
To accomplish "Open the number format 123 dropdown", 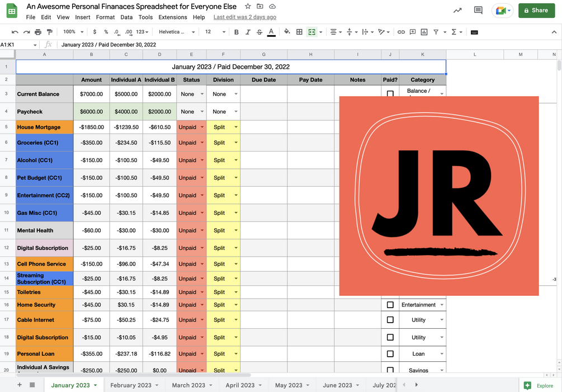I will tap(142, 32).
